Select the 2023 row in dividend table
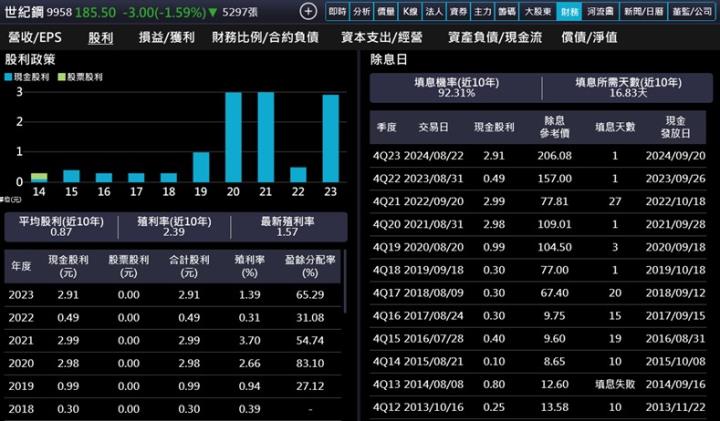 173,295
